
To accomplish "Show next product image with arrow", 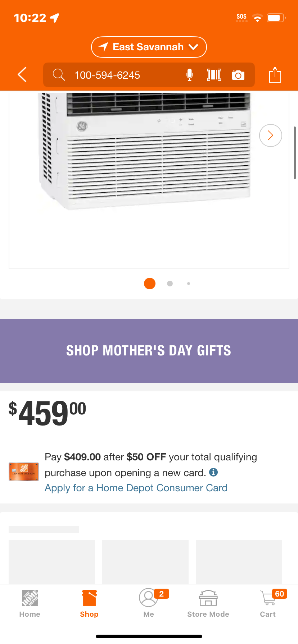I will point(271,135).
